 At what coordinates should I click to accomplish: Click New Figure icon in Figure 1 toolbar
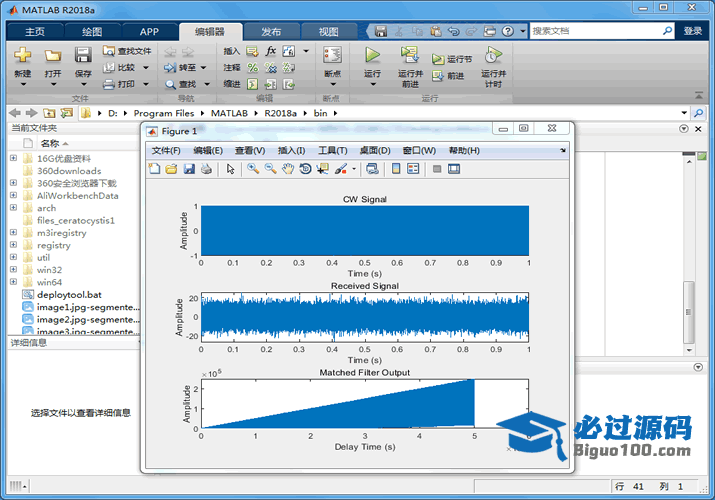(155, 169)
